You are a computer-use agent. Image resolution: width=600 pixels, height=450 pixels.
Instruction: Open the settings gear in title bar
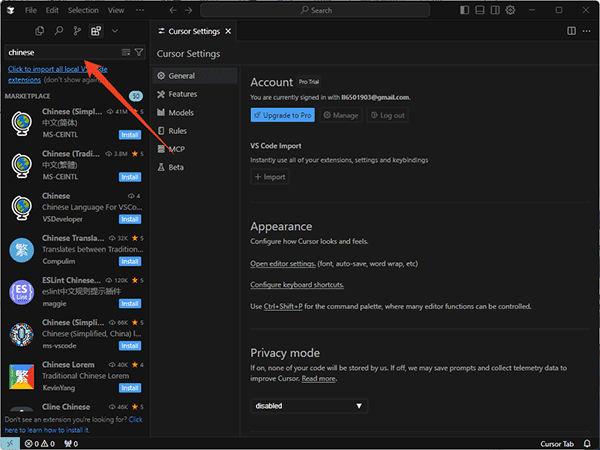point(510,10)
